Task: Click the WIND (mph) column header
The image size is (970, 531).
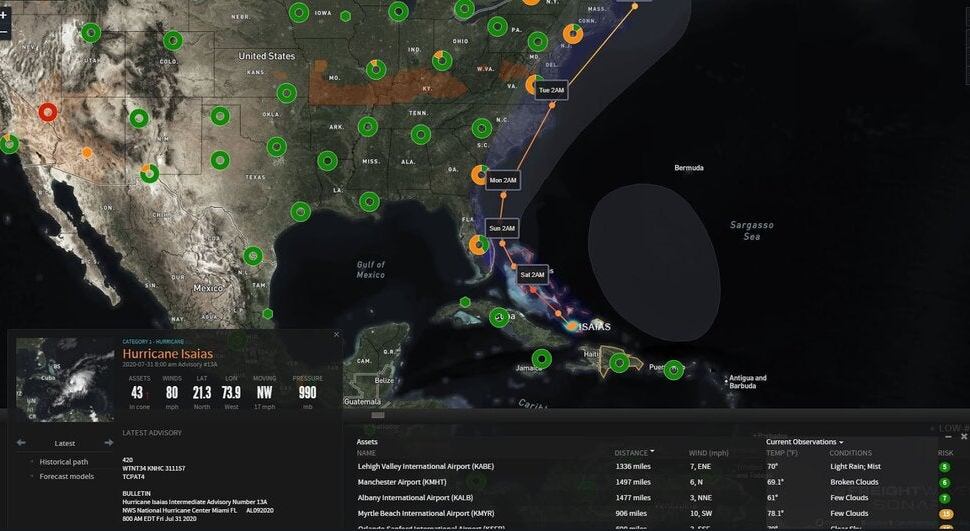Action: tap(708, 453)
